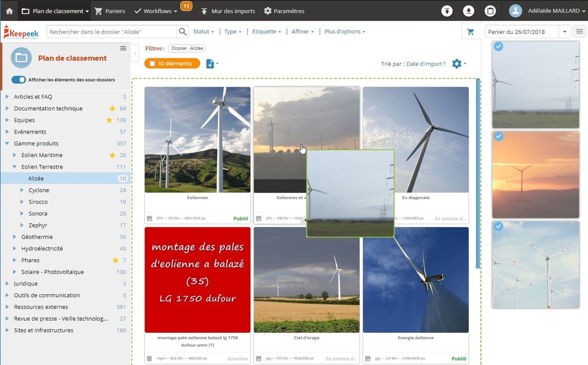Open the display settings gear icon
The height and width of the screenshot is (365, 588).
point(457,63)
